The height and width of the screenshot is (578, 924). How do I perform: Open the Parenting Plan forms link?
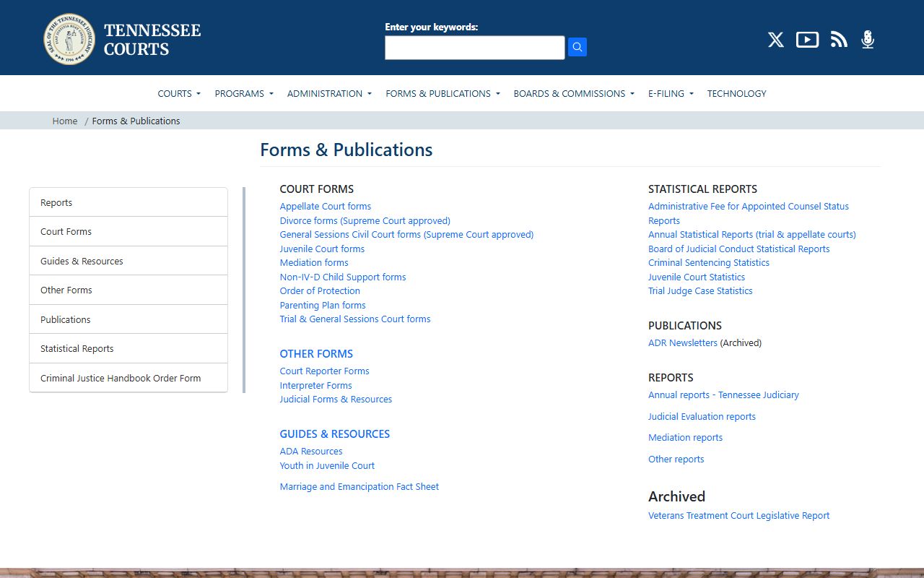(323, 305)
